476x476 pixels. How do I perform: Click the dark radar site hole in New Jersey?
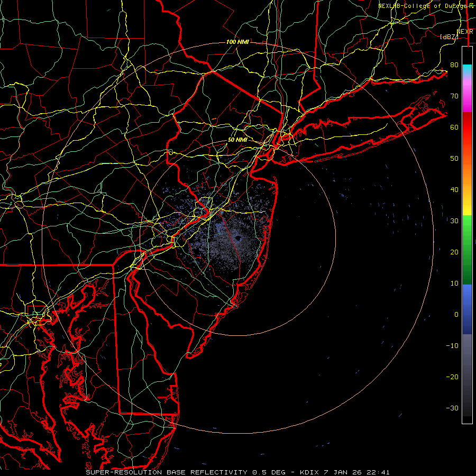click(237, 239)
